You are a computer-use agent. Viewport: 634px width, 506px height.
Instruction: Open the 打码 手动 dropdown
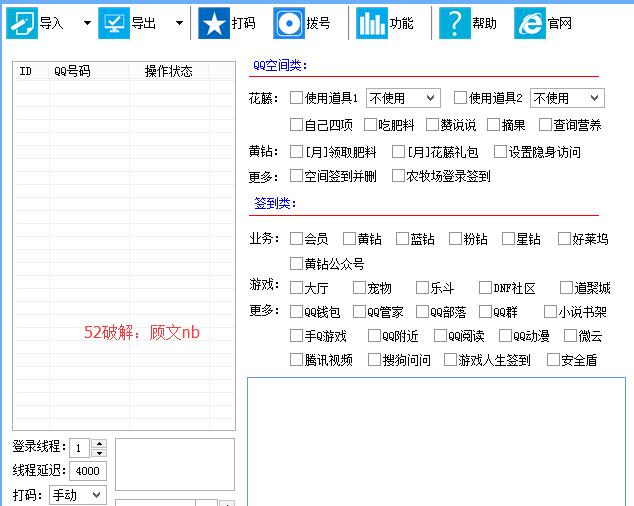(x=78, y=495)
